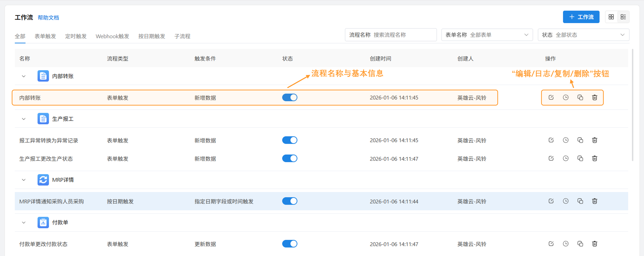Open the 表单名称 dropdown filter
This screenshot has width=644, height=256.
click(x=487, y=35)
